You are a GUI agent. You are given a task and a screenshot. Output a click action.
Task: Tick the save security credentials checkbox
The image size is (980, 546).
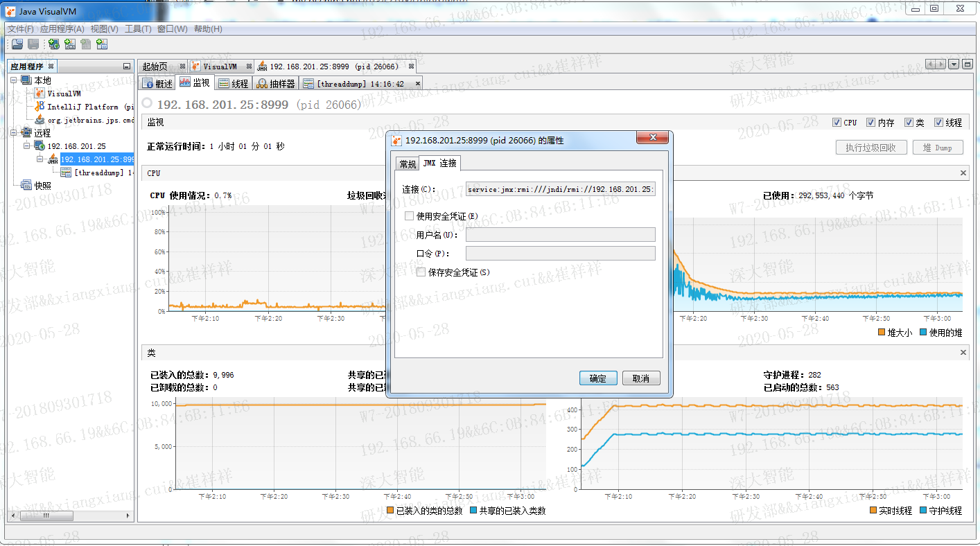coord(421,272)
